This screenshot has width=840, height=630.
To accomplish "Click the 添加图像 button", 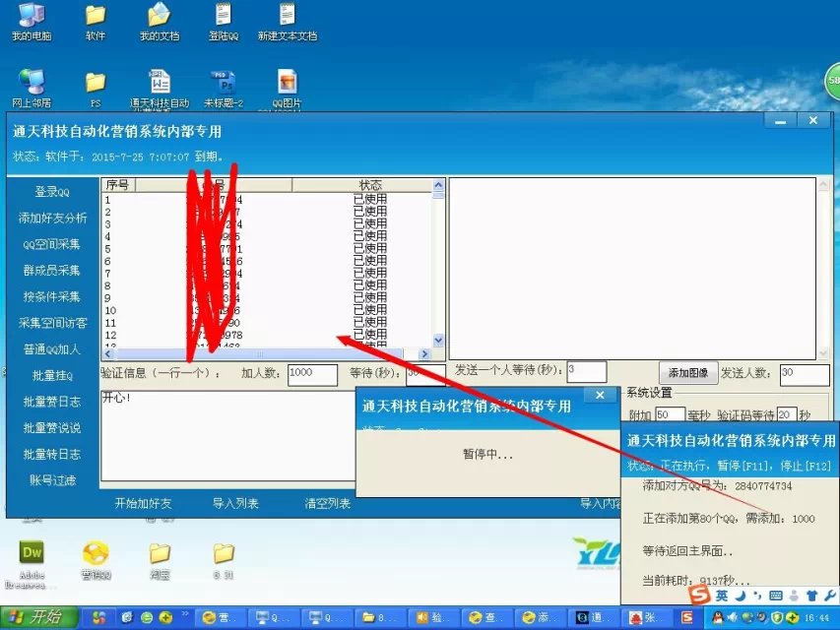I will [x=687, y=373].
